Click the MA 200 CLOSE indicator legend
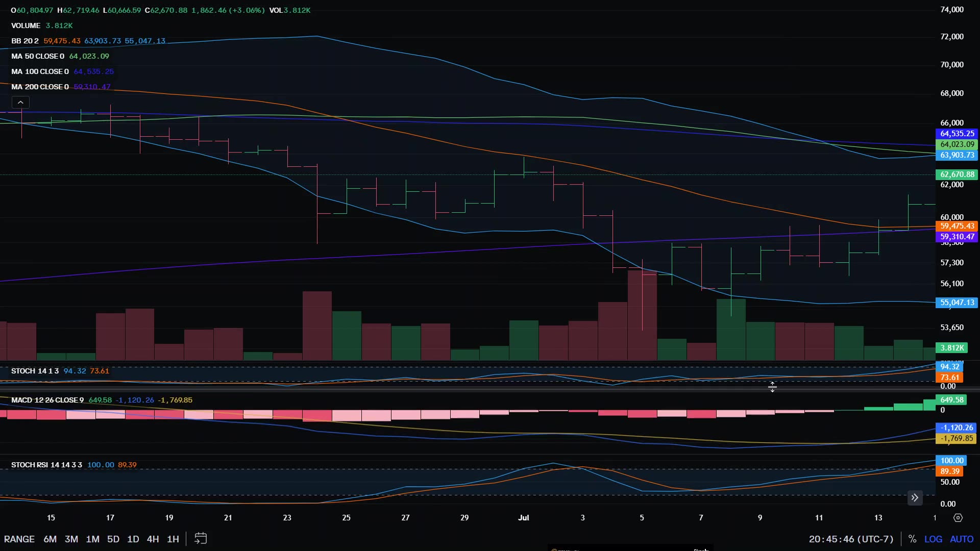 click(40, 87)
